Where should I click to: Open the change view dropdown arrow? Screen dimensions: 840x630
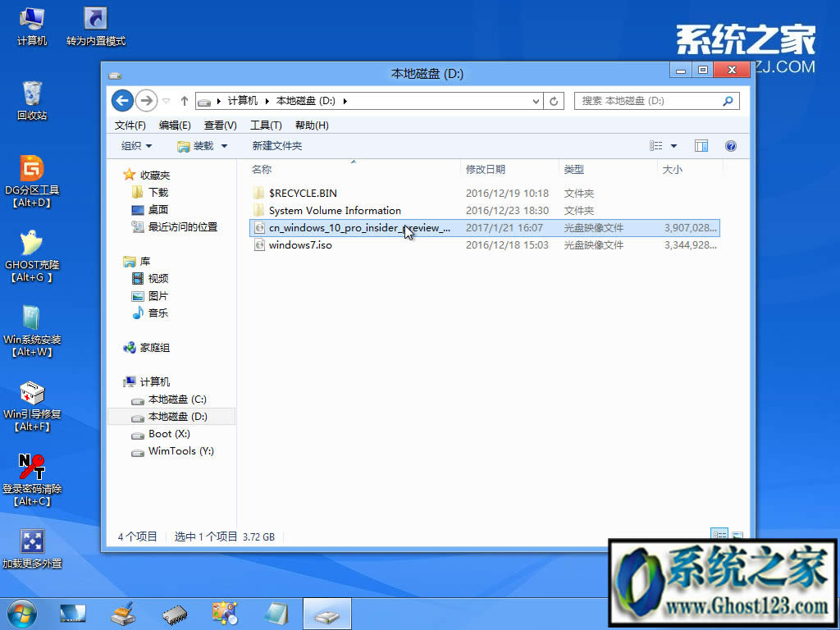pyautogui.click(x=672, y=145)
